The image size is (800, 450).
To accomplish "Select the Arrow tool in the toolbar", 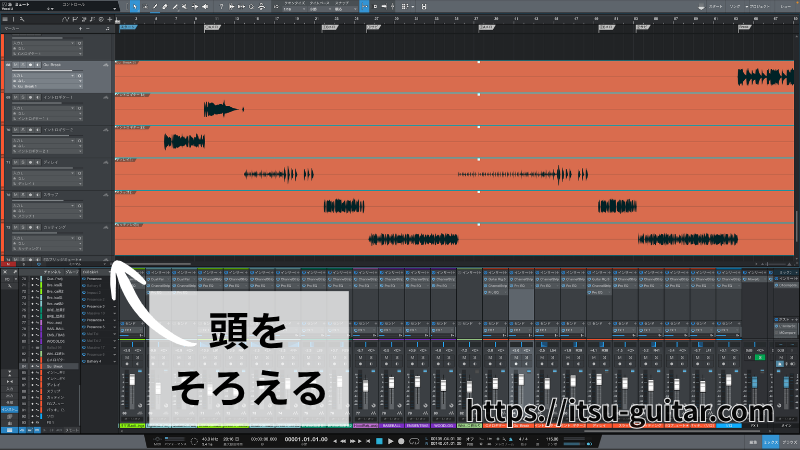I will click(135, 7).
